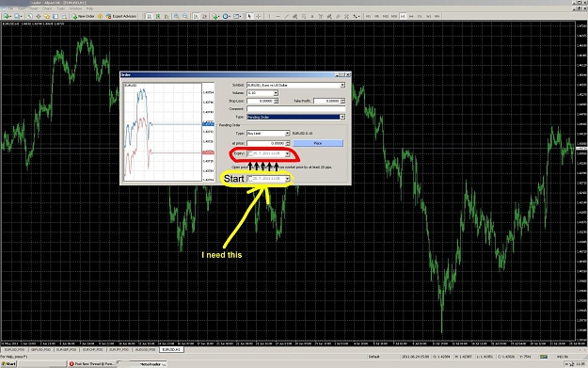Open a new chart from the toolbar
Screen dimensions: 588x368
coord(7,16)
